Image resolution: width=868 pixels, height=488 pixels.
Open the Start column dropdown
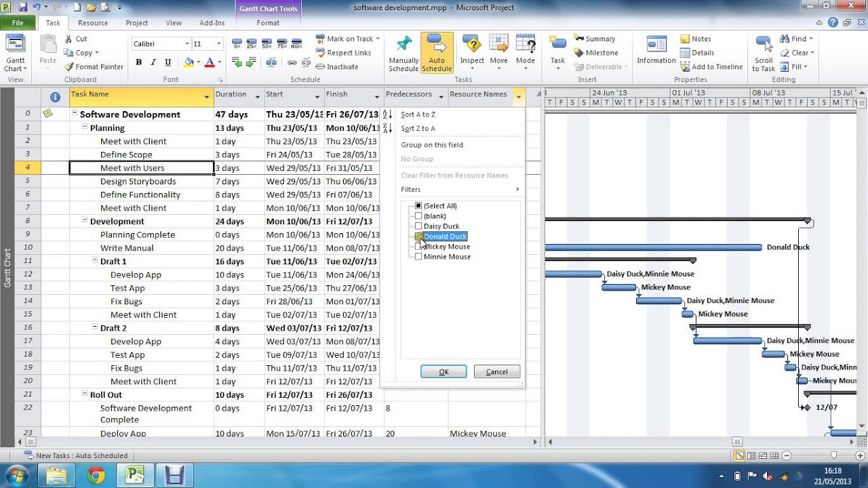[317, 98]
